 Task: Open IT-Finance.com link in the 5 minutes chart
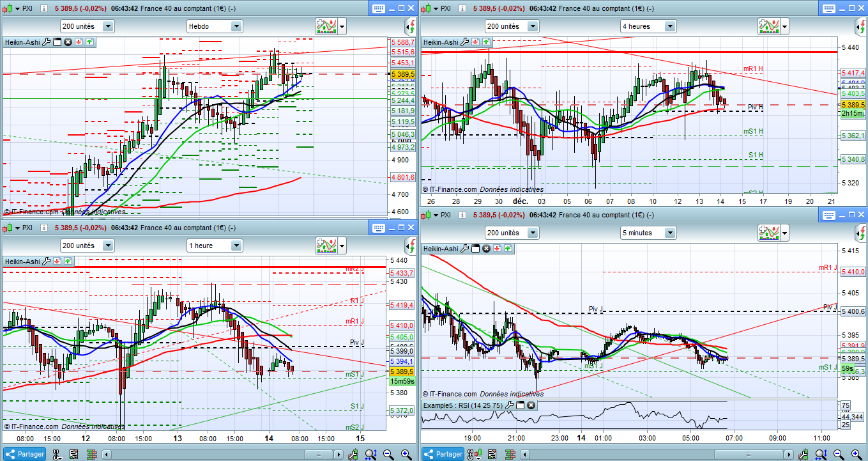click(453, 394)
